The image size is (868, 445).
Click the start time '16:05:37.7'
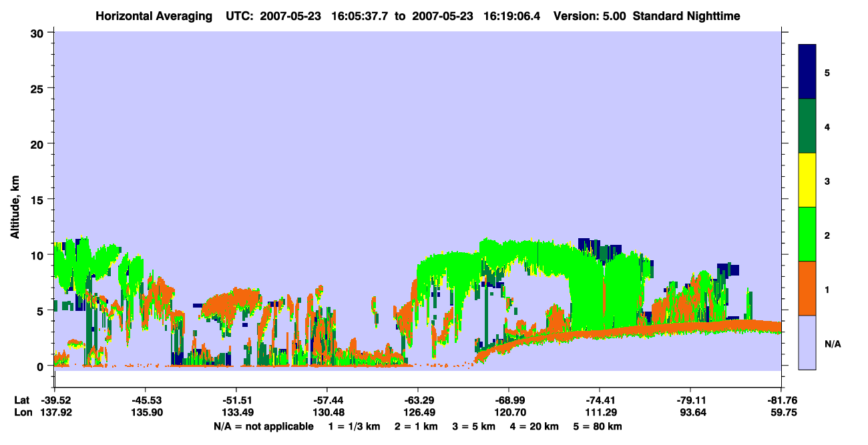(x=361, y=15)
